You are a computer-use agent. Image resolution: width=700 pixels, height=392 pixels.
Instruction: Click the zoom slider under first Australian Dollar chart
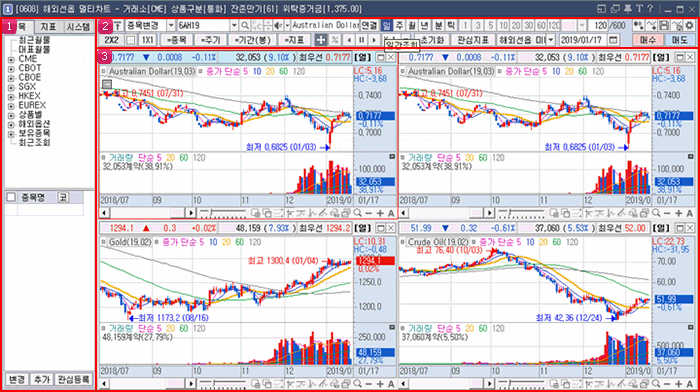point(223,213)
